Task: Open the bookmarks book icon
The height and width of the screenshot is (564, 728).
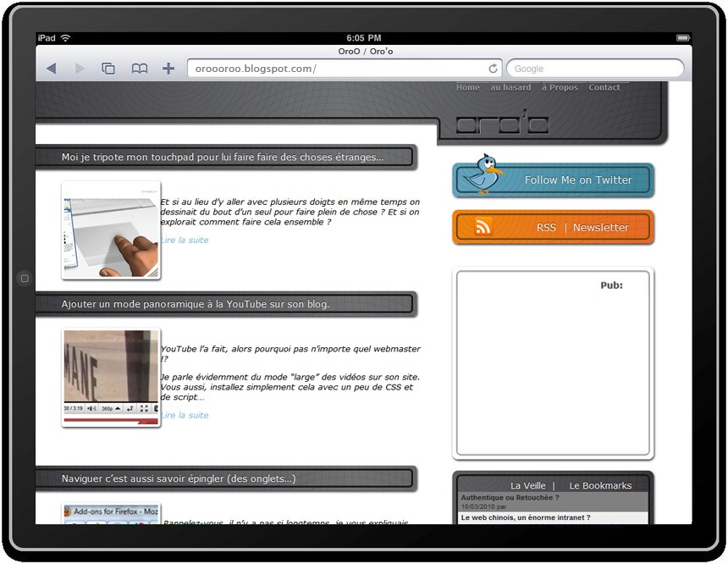Action: [x=140, y=69]
